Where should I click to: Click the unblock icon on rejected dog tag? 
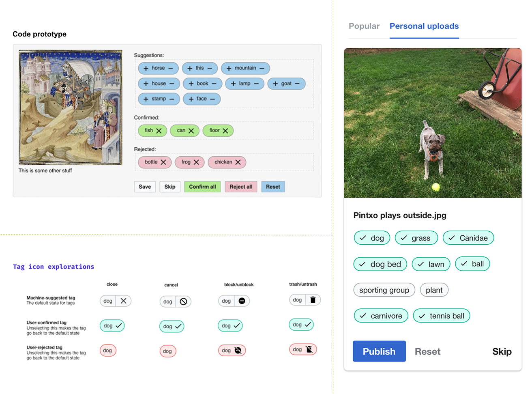(238, 350)
